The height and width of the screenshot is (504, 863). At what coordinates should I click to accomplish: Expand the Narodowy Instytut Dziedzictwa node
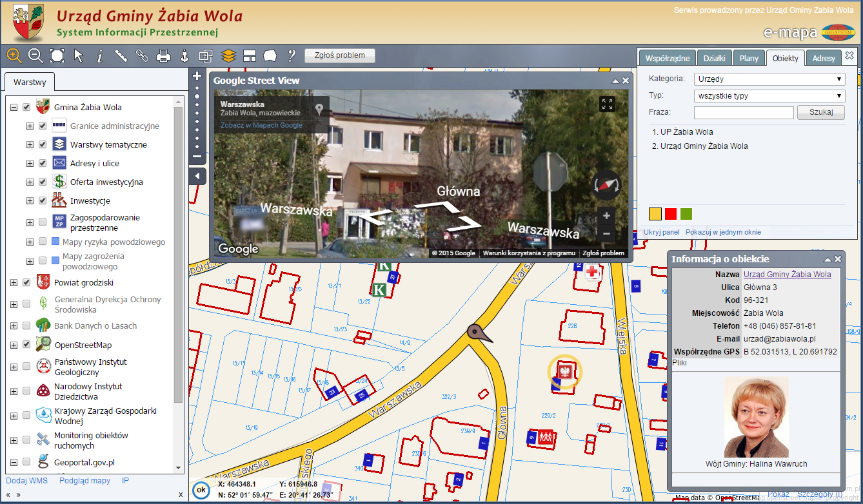14,391
